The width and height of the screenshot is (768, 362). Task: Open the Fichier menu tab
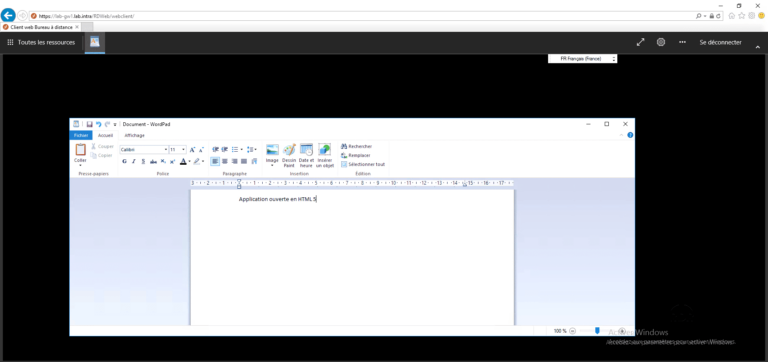[81, 135]
